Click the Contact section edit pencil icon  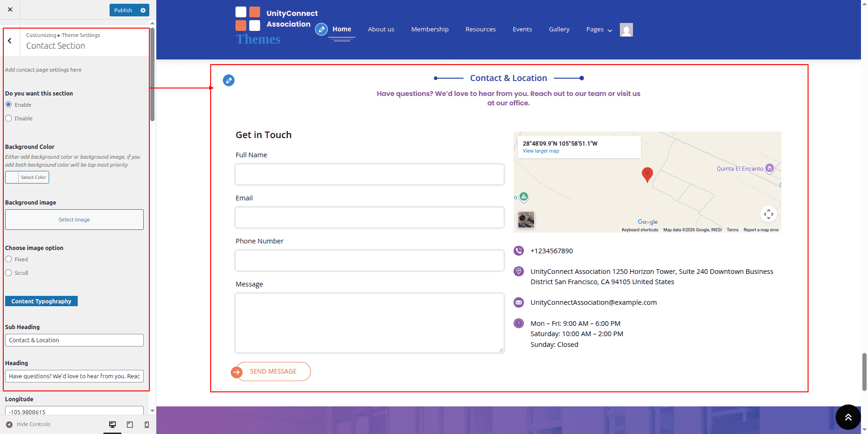click(228, 81)
